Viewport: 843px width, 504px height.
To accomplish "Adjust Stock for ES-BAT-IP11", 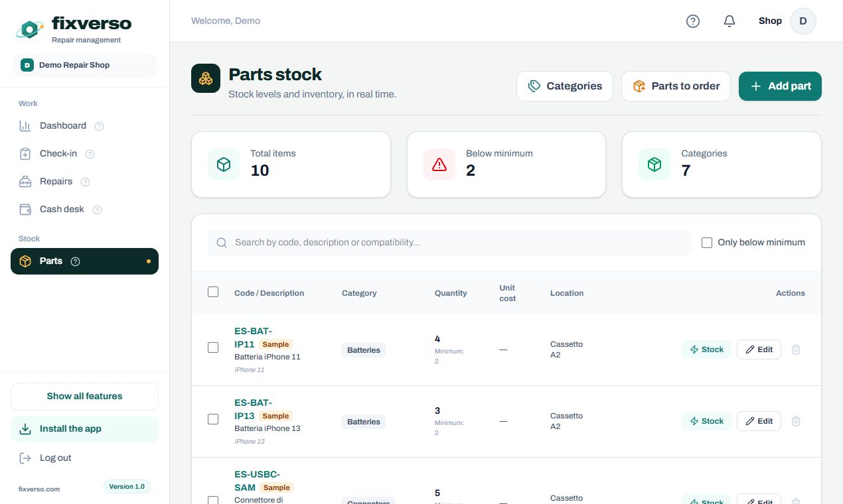I will 706,349.
